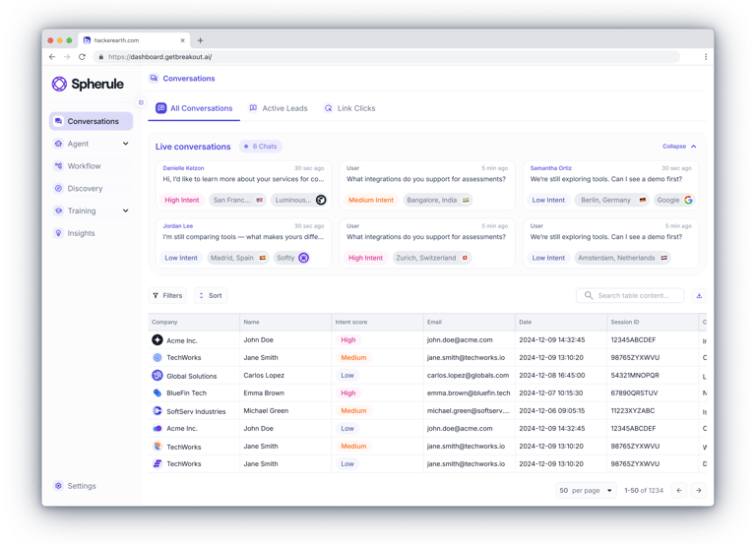
Task: Open Discovery in the sidebar
Action: 92,189
